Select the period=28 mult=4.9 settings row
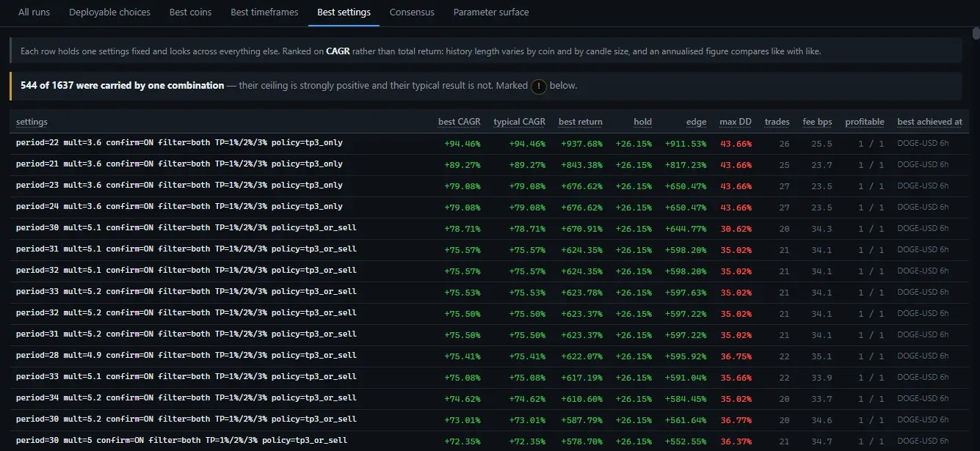This screenshot has height=451, width=980. click(x=489, y=356)
